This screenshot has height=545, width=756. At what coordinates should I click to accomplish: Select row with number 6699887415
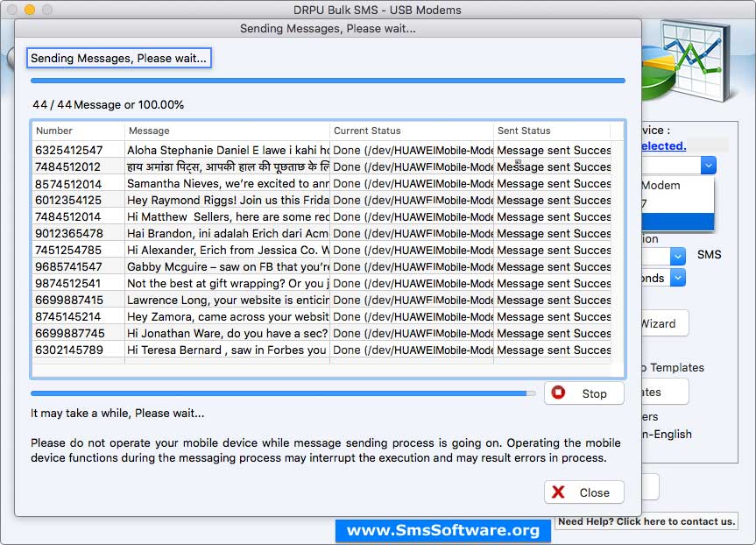(x=321, y=300)
